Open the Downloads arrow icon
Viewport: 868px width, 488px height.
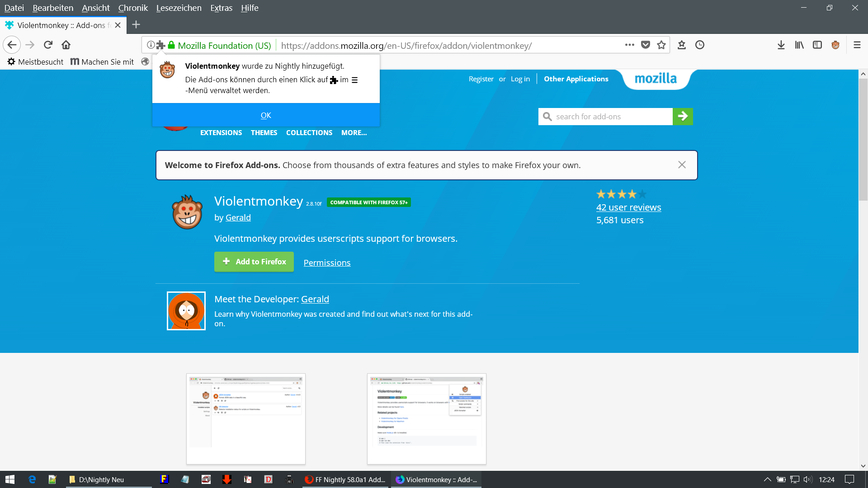point(781,45)
